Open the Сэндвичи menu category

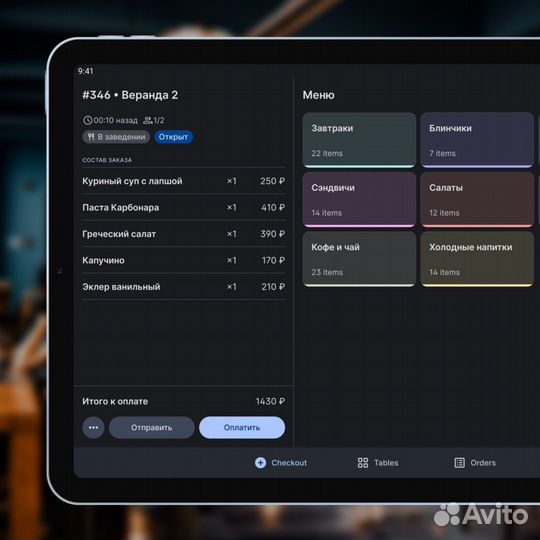(x=359, y=200)
